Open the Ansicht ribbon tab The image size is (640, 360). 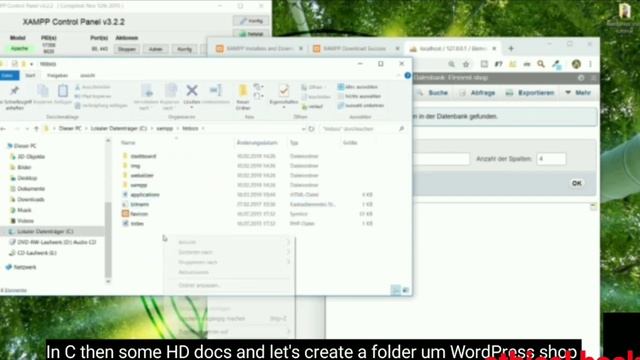pyautogui.click(x=87, y=76)
